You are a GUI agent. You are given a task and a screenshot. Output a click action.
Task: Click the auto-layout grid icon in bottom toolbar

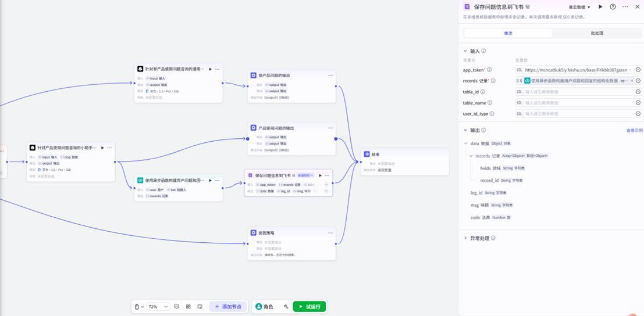tap(188, 307)
